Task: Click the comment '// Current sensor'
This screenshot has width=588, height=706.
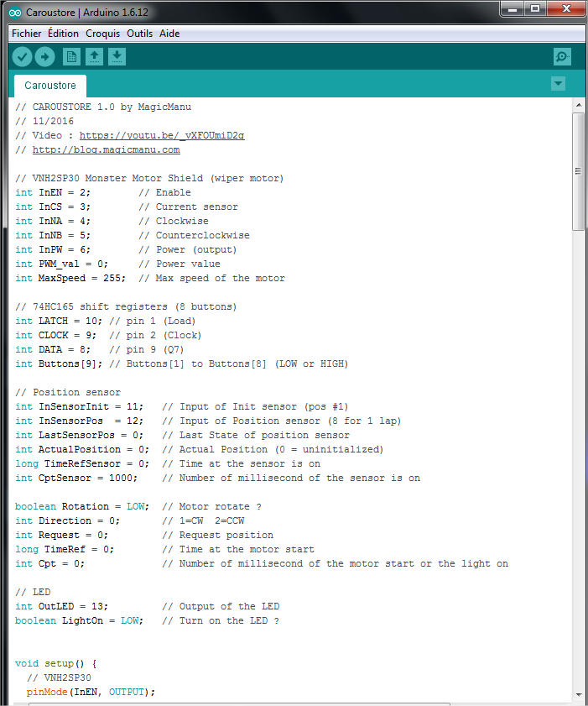Action: tap(188, 207)
